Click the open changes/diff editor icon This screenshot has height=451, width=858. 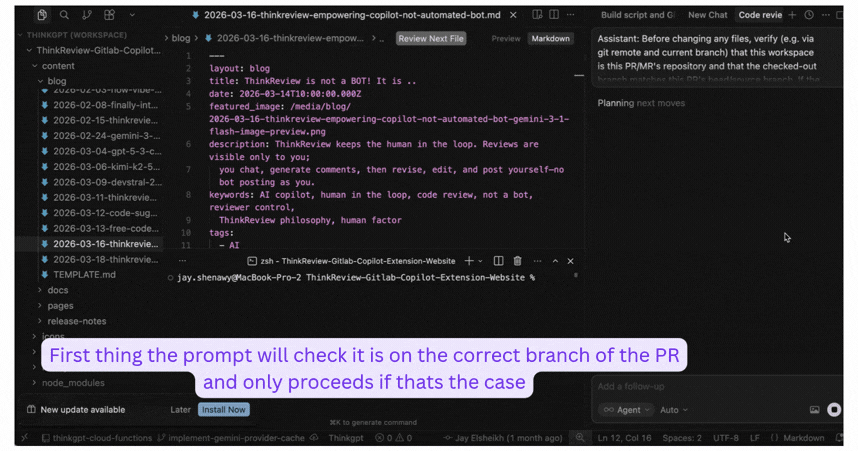[x=537, y=15]
